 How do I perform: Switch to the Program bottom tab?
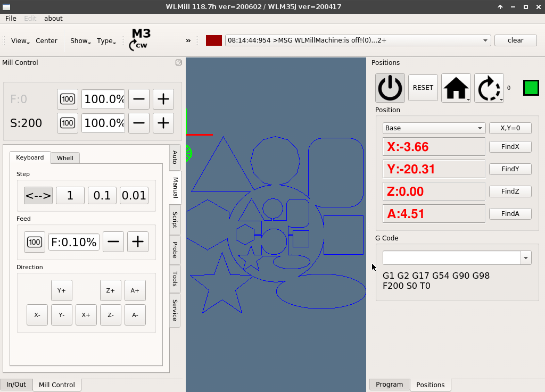[389, 385]
